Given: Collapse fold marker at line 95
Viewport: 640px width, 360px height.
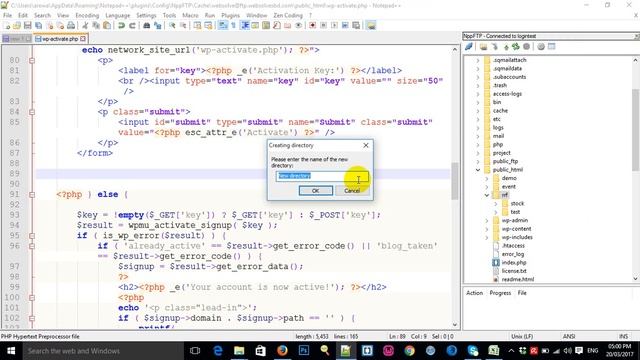Looking at the screenshot, I should [31, 236].
